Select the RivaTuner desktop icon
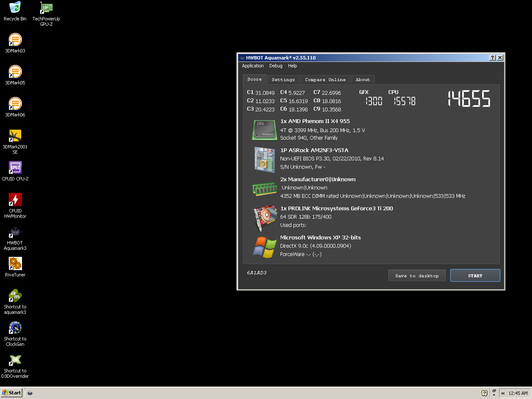Screen dimensions: 532x399 point(15,267)
